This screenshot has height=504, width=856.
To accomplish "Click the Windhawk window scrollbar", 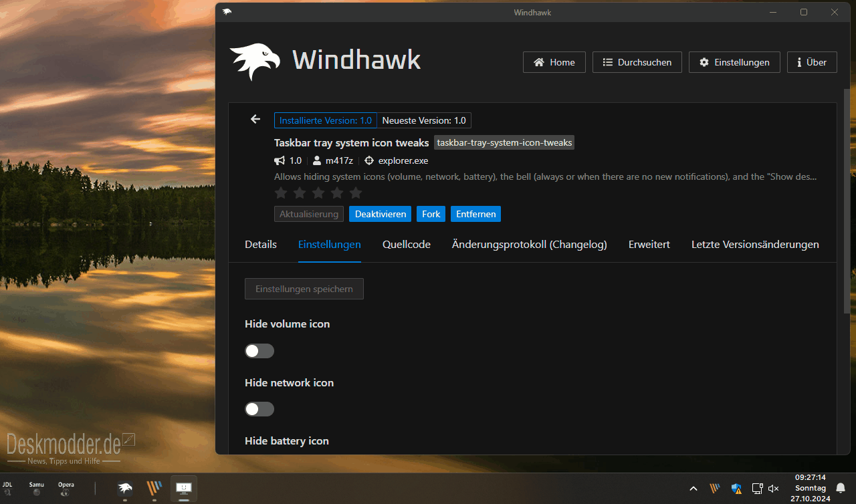I will pyautogui.click(x=846, y=201).
